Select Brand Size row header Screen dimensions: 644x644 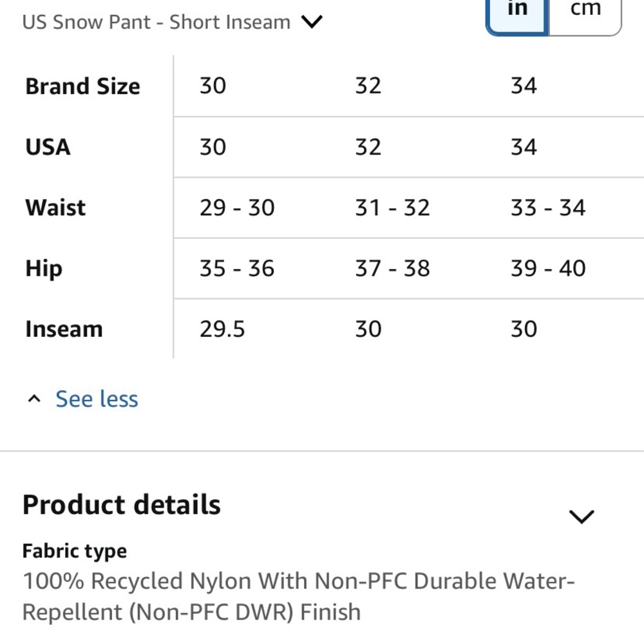tap(82, 86)
